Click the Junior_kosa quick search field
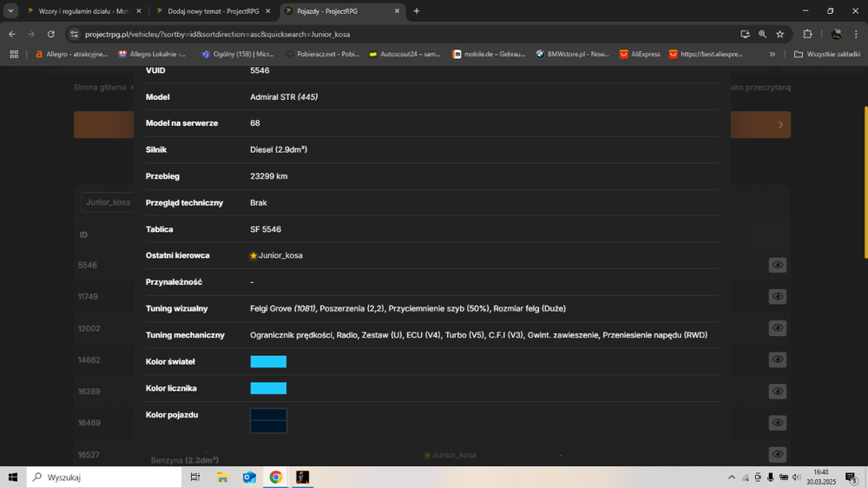This screenshot has height=488, width=868. [108, 202]
